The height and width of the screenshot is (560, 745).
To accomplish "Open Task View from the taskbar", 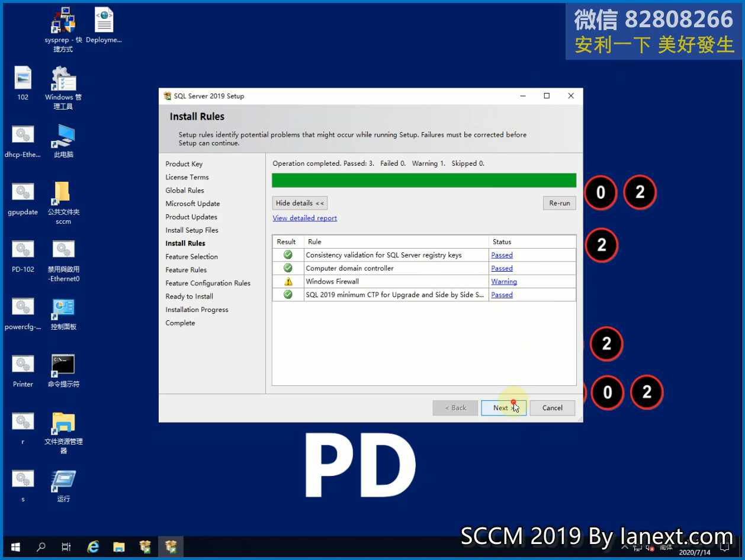I will 66,547.
